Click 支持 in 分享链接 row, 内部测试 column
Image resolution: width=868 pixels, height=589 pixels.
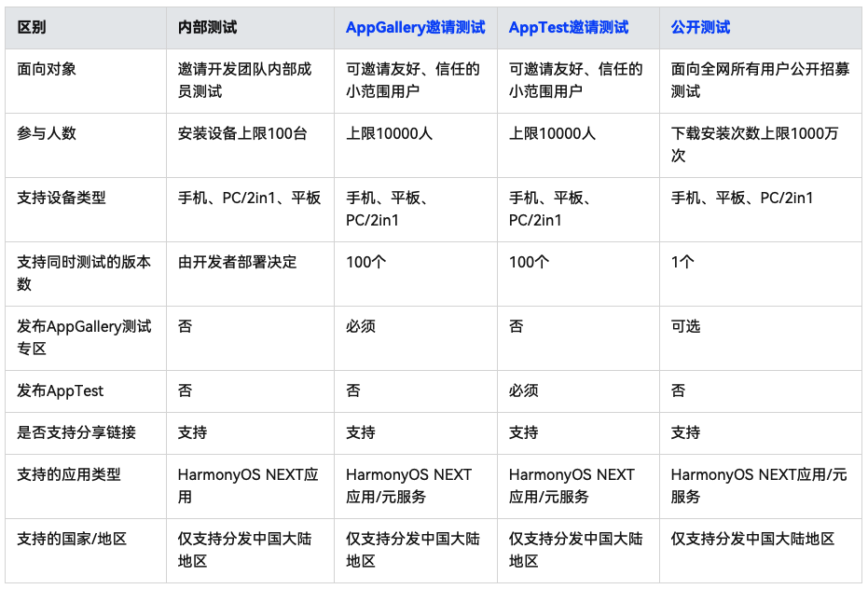[192, 432]
